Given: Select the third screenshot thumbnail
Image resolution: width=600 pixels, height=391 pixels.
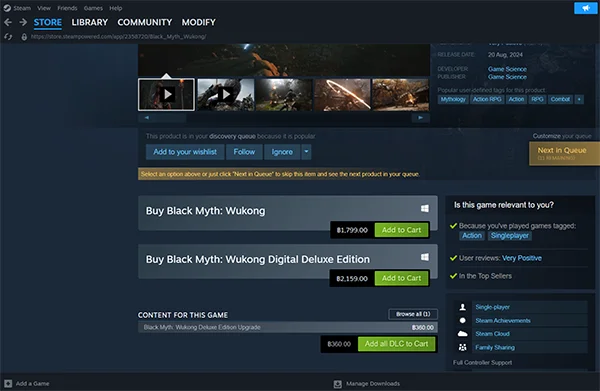Looking at the screenshot, I should pos(284,94).
